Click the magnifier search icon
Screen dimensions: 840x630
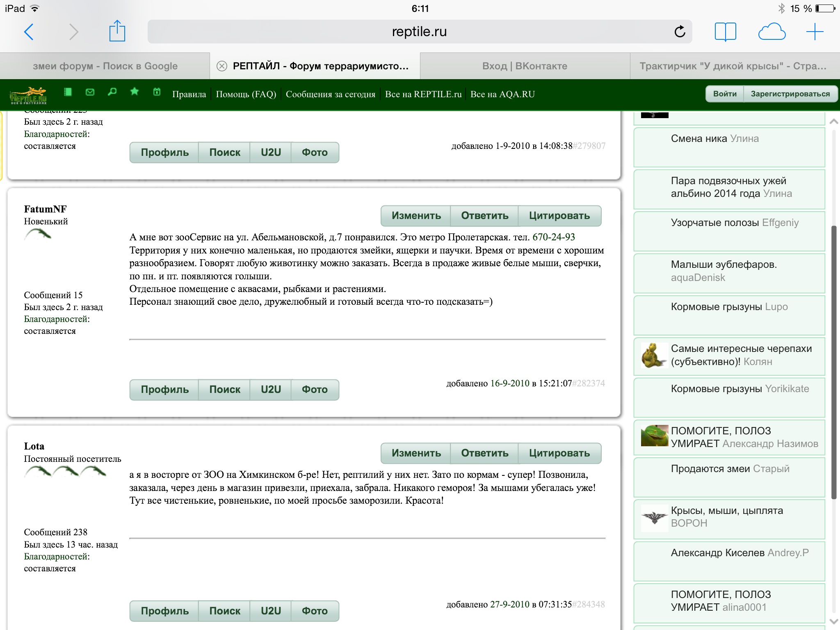[112, 92]
